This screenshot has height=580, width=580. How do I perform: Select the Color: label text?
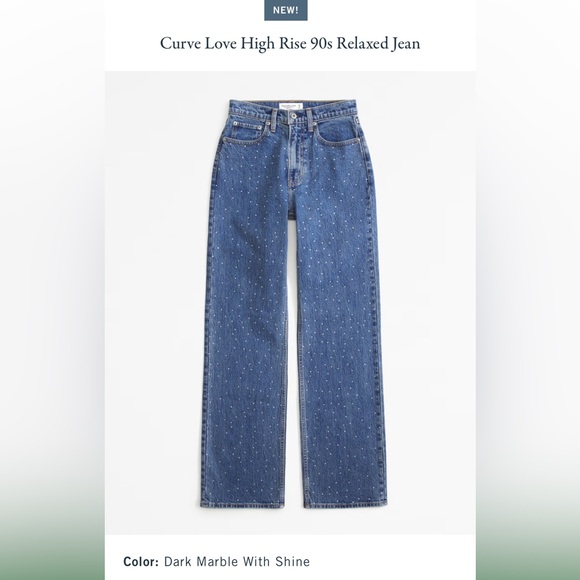(x=141, y=562)
